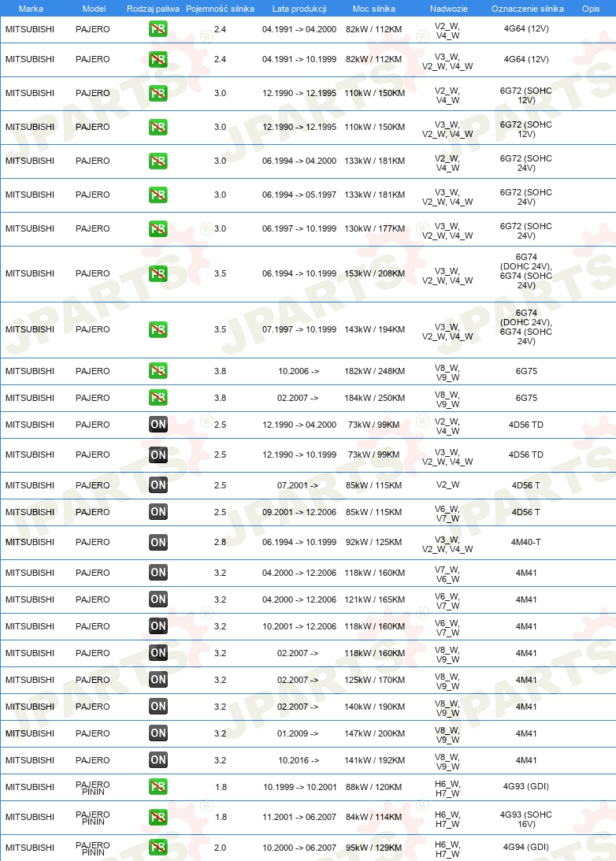The width and height of the screenshot is (616, 861).
Task: Select the 182kW / 248KM power cell
Action: click(374, 371)
